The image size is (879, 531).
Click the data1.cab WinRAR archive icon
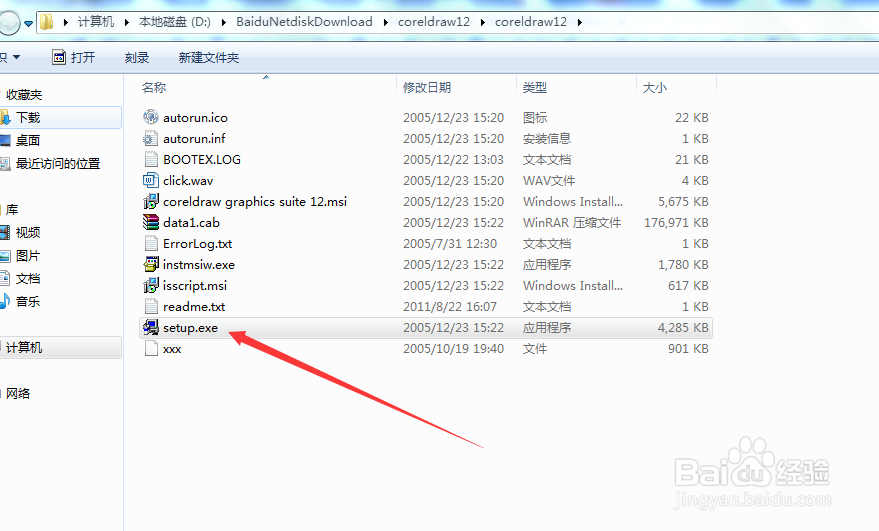[x=151, y=223]
